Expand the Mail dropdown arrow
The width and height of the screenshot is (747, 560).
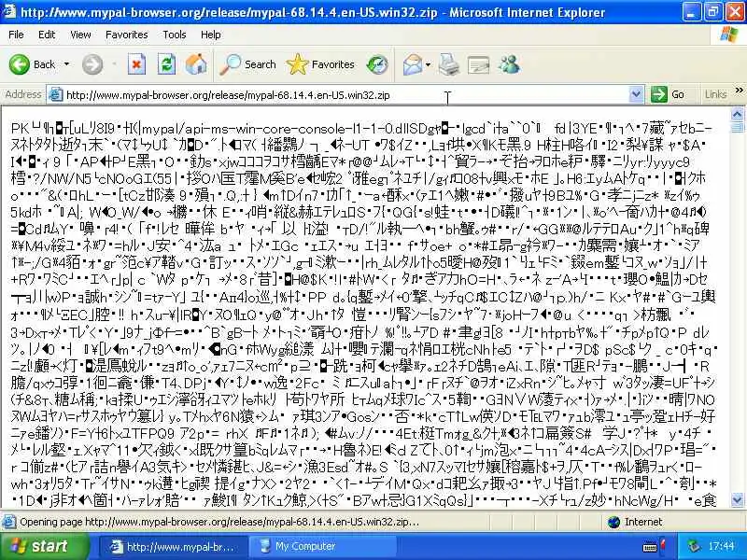(x=428, y=64)
